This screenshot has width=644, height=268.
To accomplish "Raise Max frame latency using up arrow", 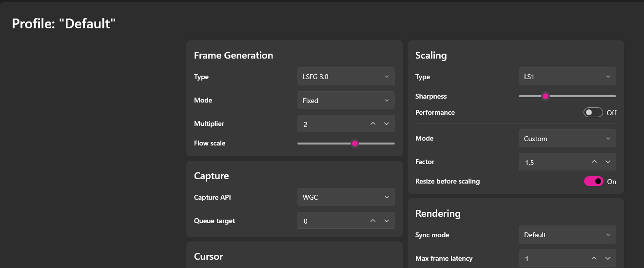I will click(x=594, y=258).
